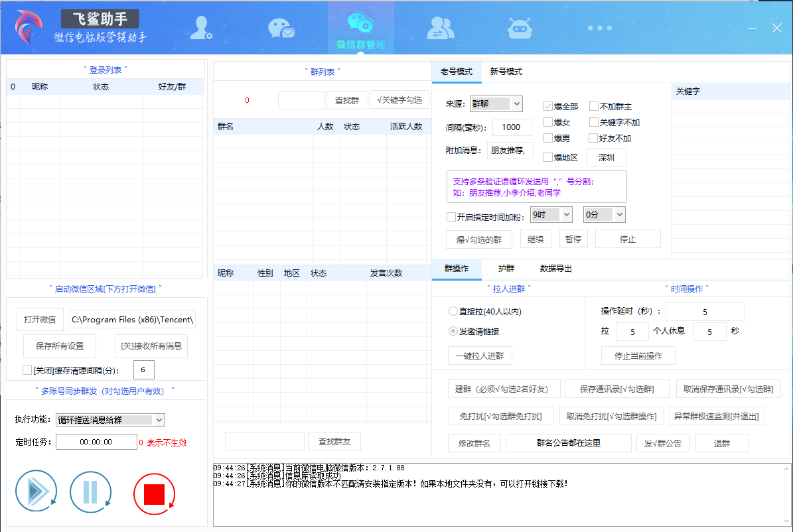
Task: Open the account management icon with gear
Action: pos(201,28)
